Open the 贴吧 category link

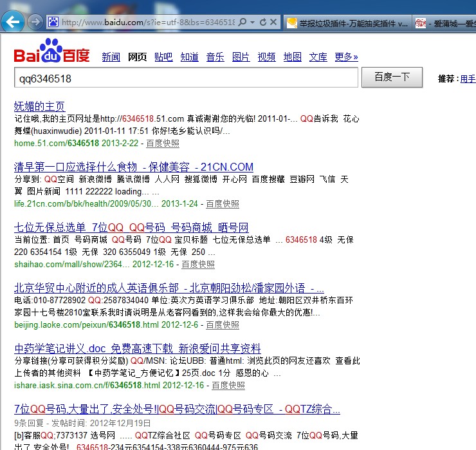[163, 57]
